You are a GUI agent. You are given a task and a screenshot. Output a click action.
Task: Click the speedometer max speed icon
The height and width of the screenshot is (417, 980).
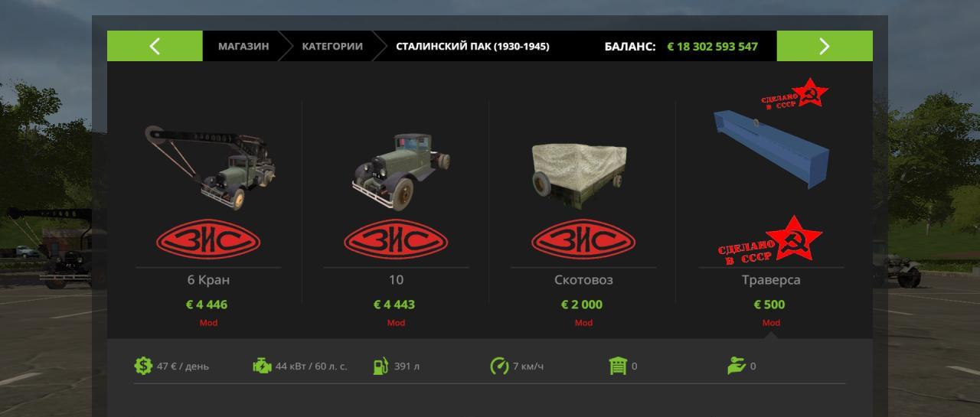[499, 366]
